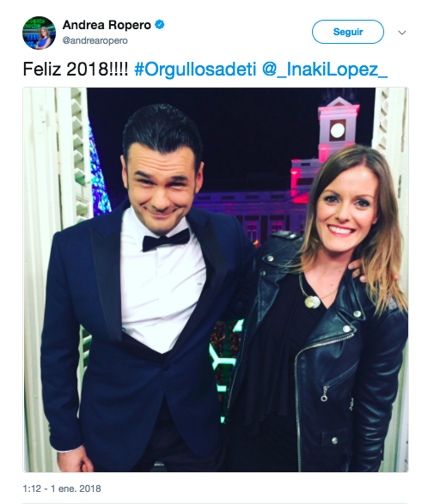
Task: Select the Feliz 2018!!!! tweet text
Action: click(x=76, y=69)
